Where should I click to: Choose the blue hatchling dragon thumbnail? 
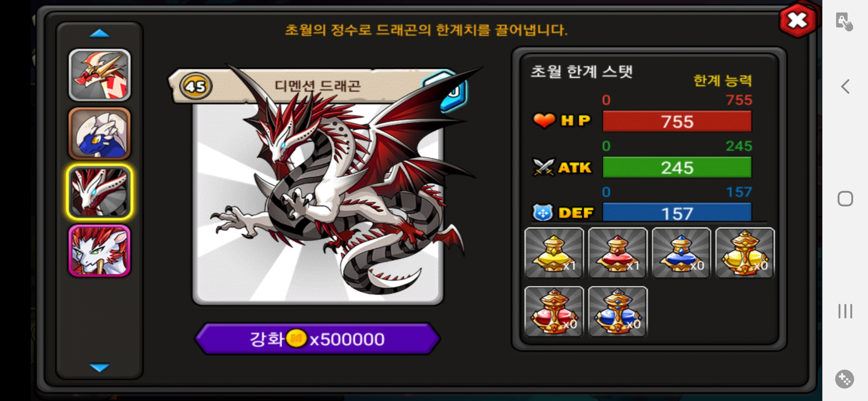click(x=99, y=134)
